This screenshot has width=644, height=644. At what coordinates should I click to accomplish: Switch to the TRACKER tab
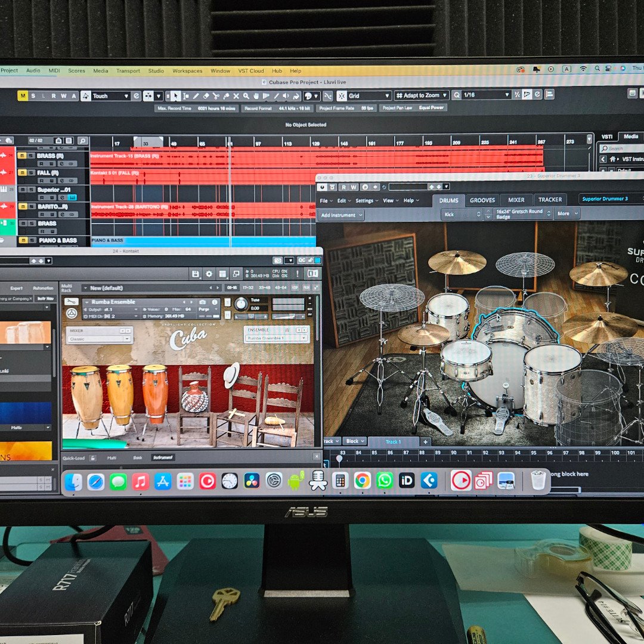[550, 200]
